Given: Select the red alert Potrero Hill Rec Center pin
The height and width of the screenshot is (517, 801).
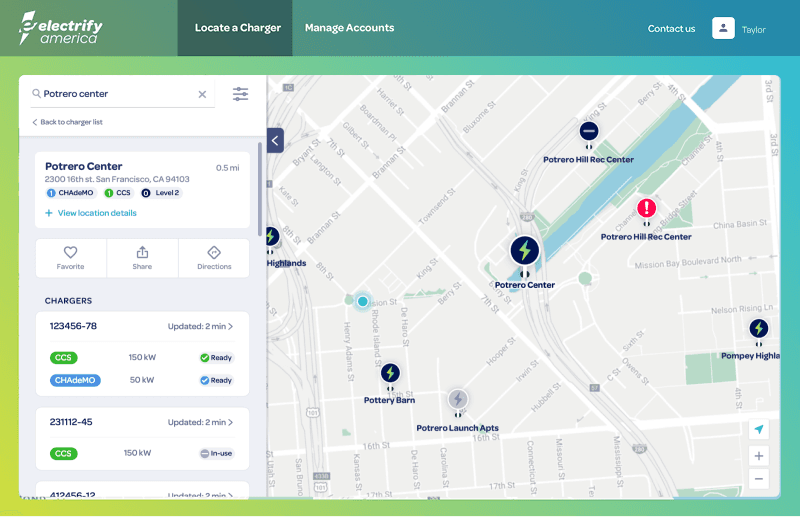Looking at the screenshot, I should tap(646, 208).
